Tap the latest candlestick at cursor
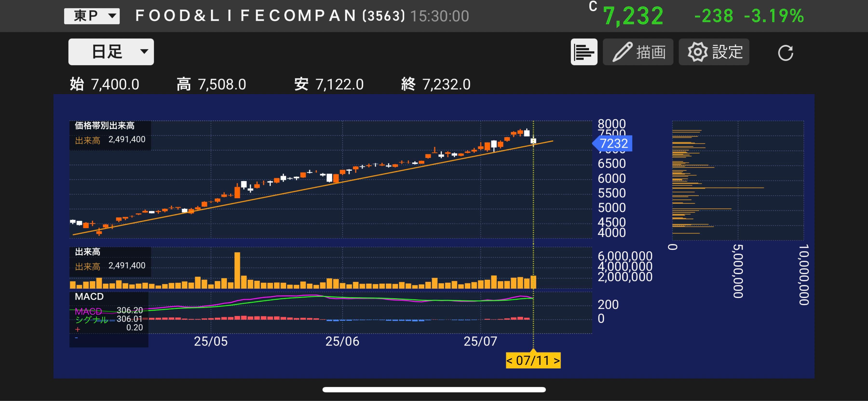This screenshot has width=868, height=401. tap(533, 141)
